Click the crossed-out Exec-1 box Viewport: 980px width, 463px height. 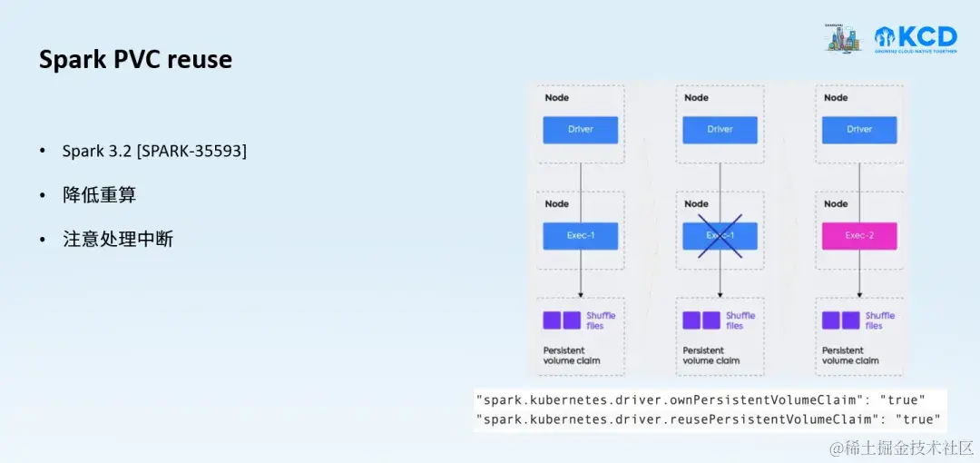pyautogui.click(x=720, y=236)
